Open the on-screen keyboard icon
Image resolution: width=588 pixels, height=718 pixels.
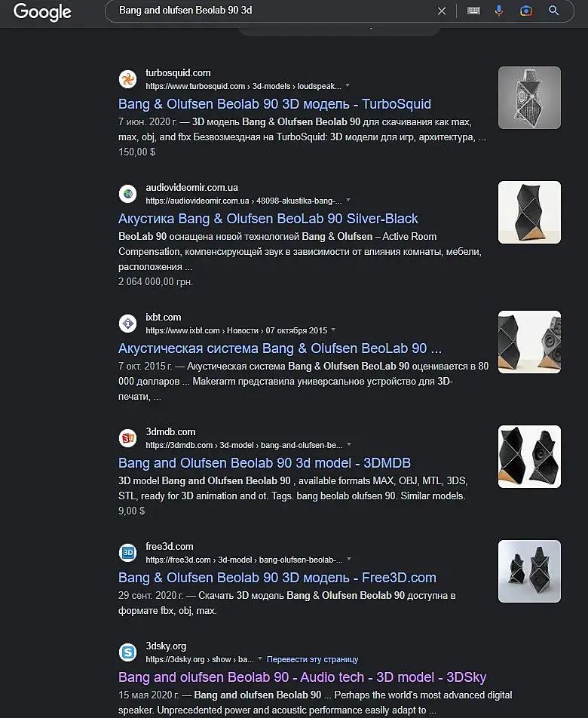pyautogui.click(x=473, y=11)
